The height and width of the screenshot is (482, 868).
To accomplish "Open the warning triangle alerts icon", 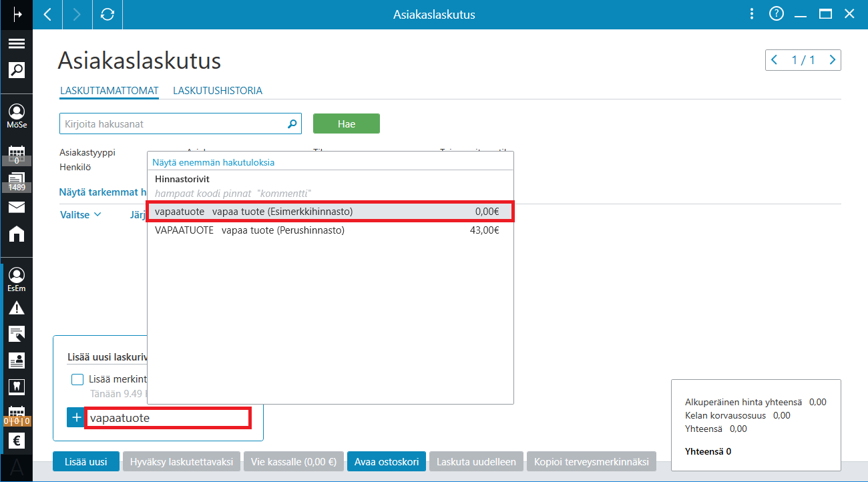I will coord(16,308).
